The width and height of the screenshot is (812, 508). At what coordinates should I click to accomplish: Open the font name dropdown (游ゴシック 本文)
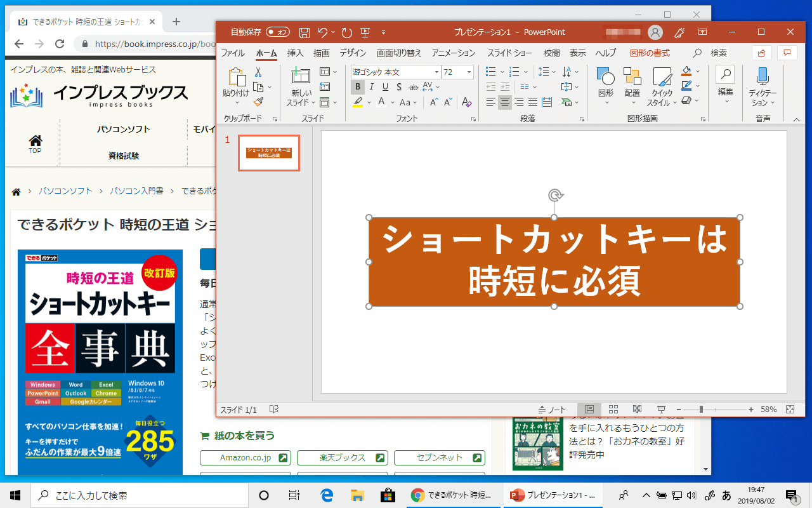pyautogui.click(x=436, y=72)
